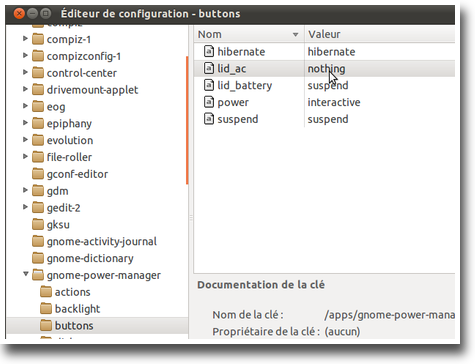The width and height of the screenshot is (475, 364).
Task: Click the evolution folder icon
Action: coord(38,140)
